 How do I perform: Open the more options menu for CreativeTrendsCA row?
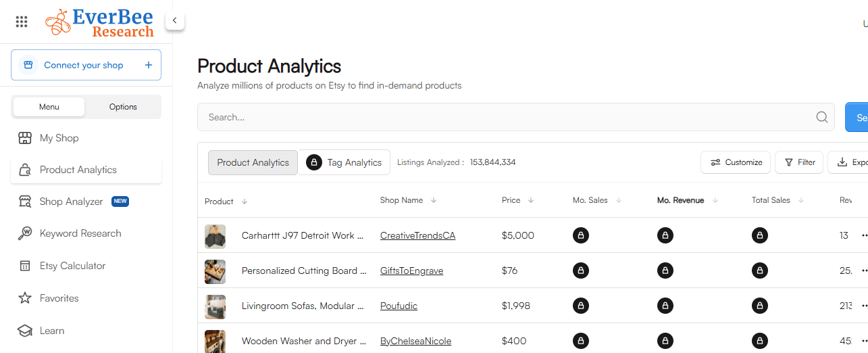(863, 235)
